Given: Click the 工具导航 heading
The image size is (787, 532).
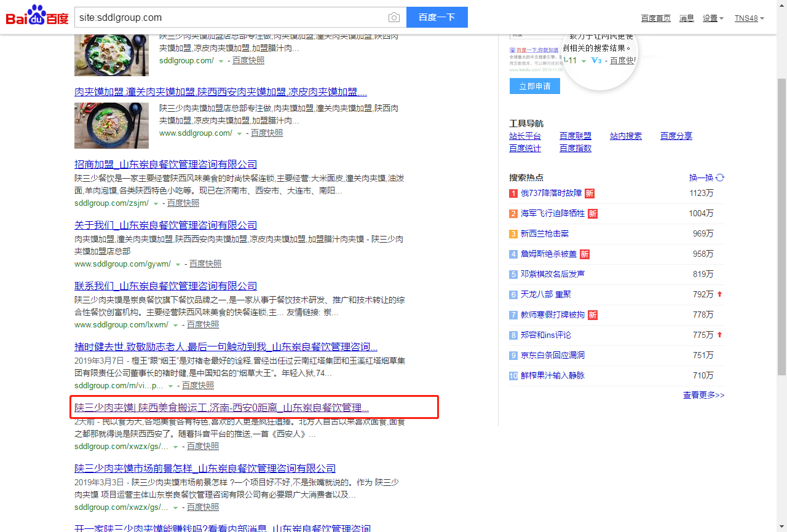Looking at the screenshot, I should point(526,123).
